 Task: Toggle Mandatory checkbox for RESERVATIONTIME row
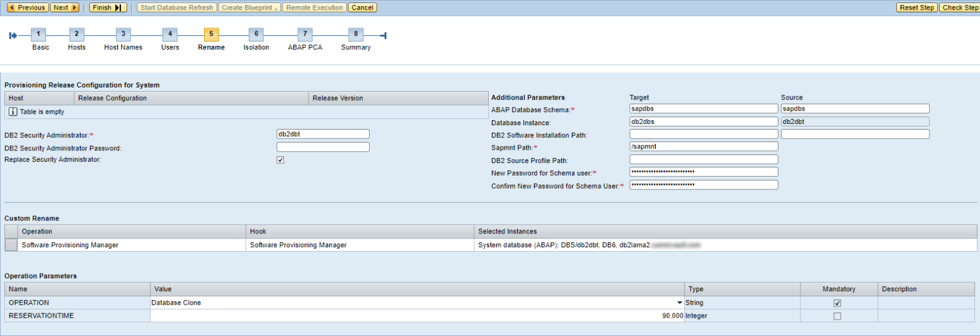click(x=837, y=316)
